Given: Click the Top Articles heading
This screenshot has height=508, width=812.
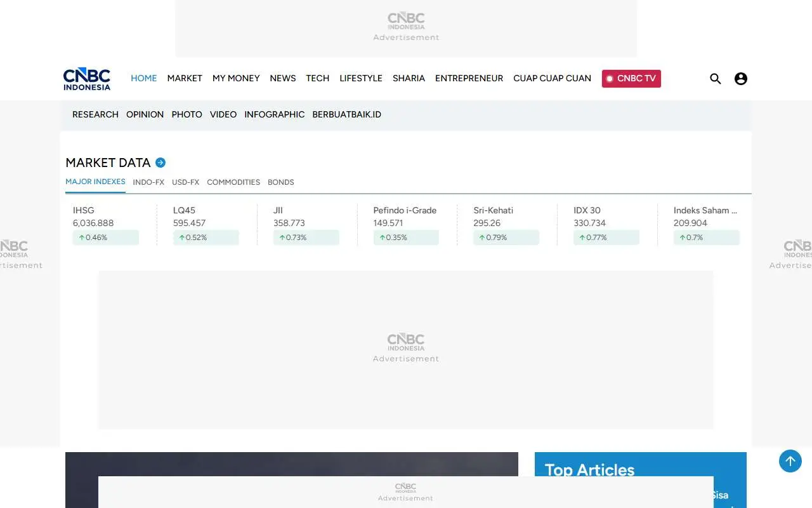Looking at the screenshot, I should pyautogui.click(x=589, y=470).
